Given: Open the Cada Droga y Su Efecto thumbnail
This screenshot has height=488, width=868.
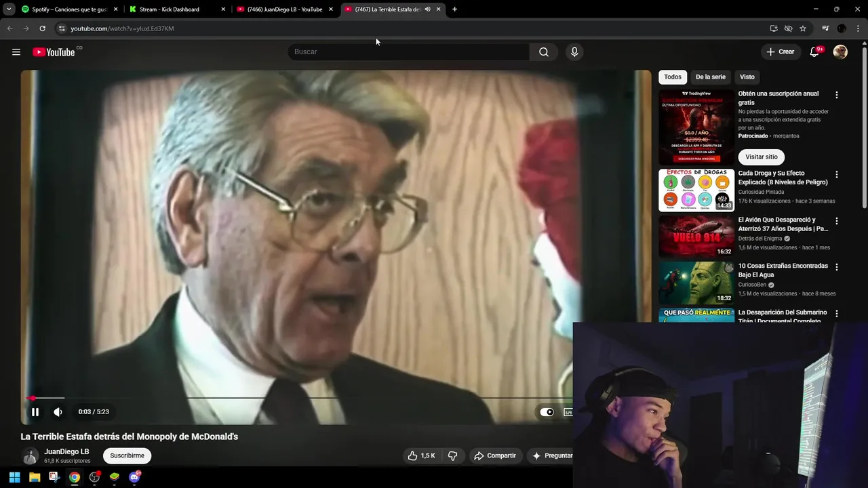Looking at the screenshot, I should pyautogui.click(x=696, y=190).
